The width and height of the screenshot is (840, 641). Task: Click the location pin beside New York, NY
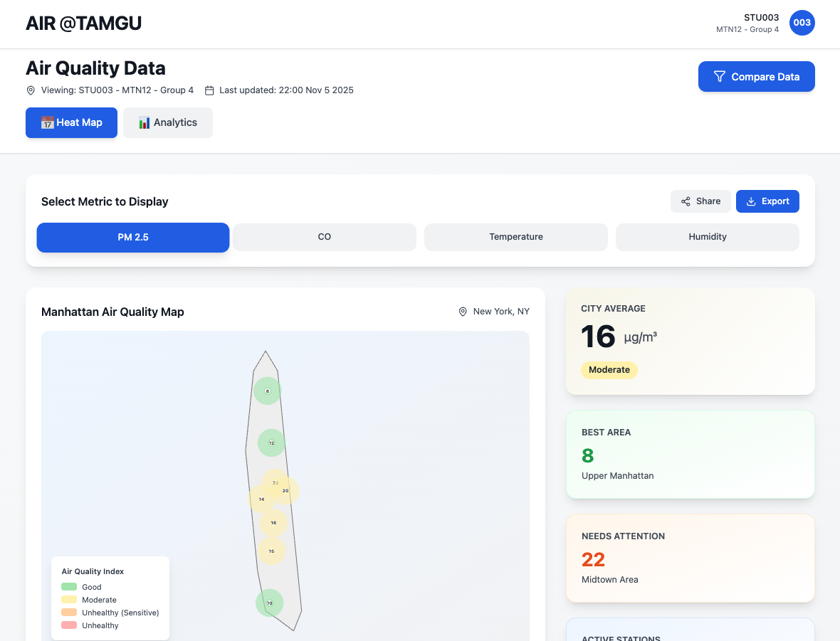tap(463, 311)
